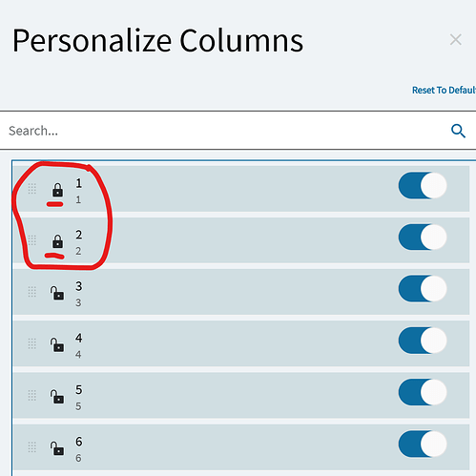The height and width of the screenshot is (476, 476).
Task: Hide column 4 using its toggle
Action: pyautogui.click(x=423, y=341)
